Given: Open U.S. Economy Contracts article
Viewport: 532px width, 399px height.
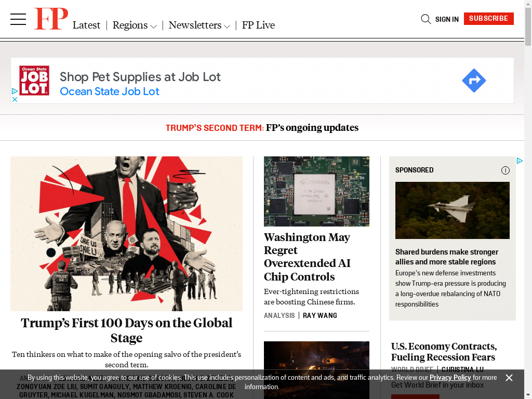Looking at the screenshot, I should [444, 352].
